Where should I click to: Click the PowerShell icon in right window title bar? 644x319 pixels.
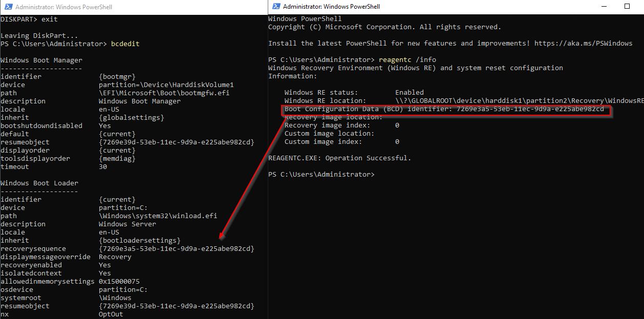click(x=276, y=7)
